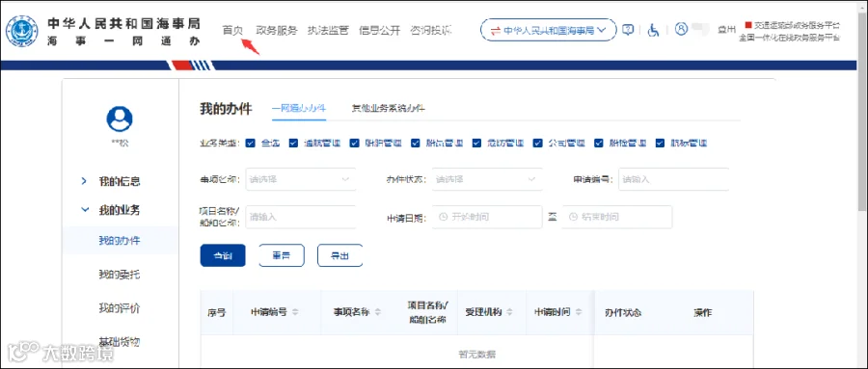Switch to the 一网通办办件 tab
This screenshot has width=868, height=369.
coord(299,109)
